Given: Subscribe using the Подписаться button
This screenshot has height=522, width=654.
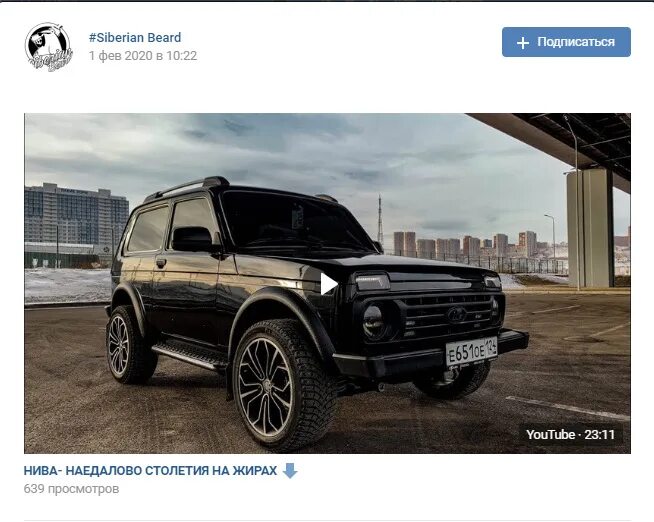Looking at the screenshot, I should click(566, 42).
